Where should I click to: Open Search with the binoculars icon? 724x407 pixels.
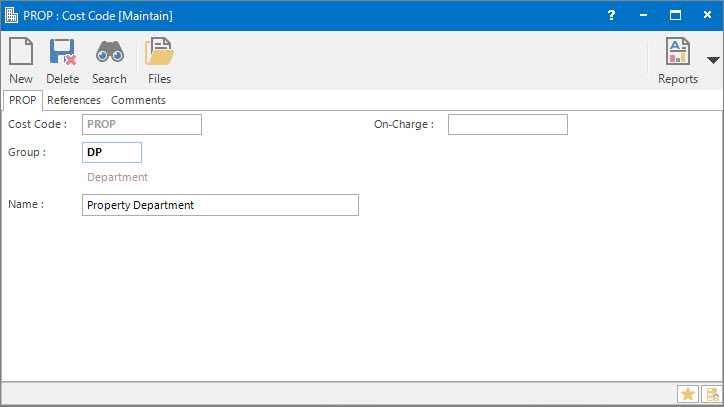click(109, 60)
